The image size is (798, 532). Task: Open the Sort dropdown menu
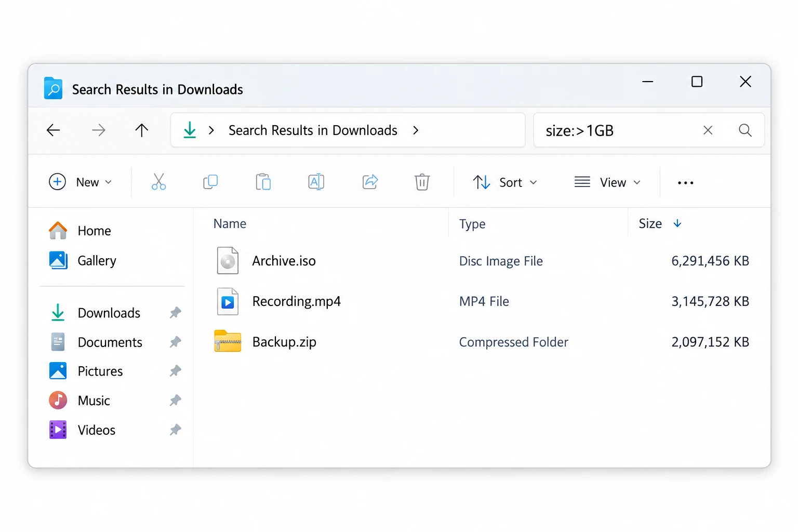click(504, 182)
